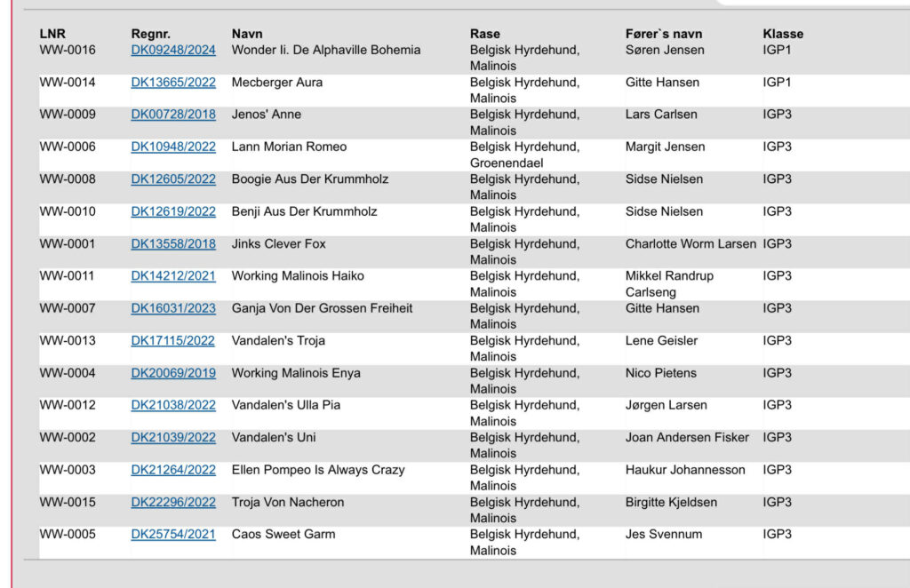Click the DK21038/2022 link

[173, 405]
